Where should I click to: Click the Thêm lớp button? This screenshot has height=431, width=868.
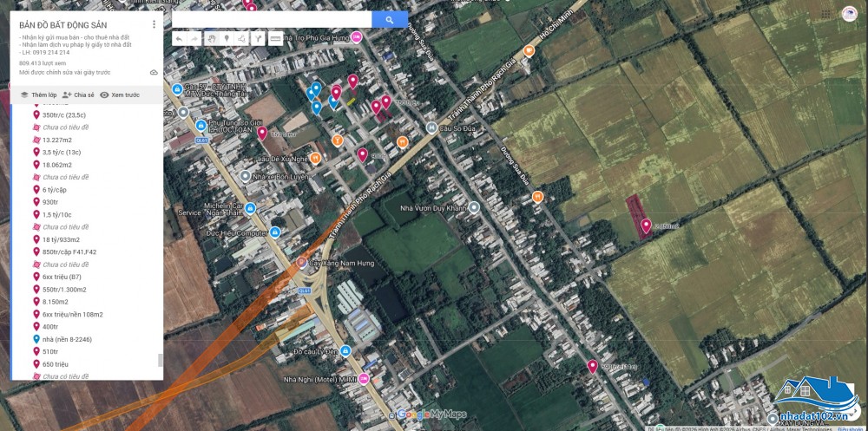(x=38, y=95)
